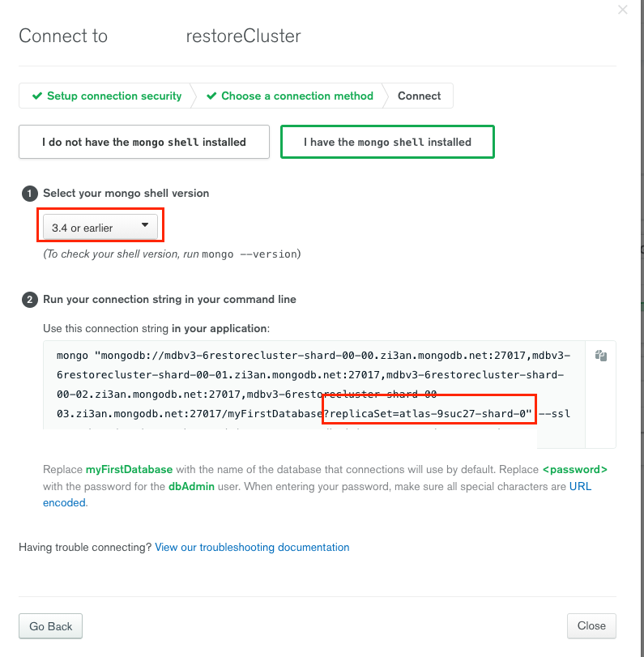View our troubleshooting documentation link
The image size is (644, 657).
click(252, 548)
